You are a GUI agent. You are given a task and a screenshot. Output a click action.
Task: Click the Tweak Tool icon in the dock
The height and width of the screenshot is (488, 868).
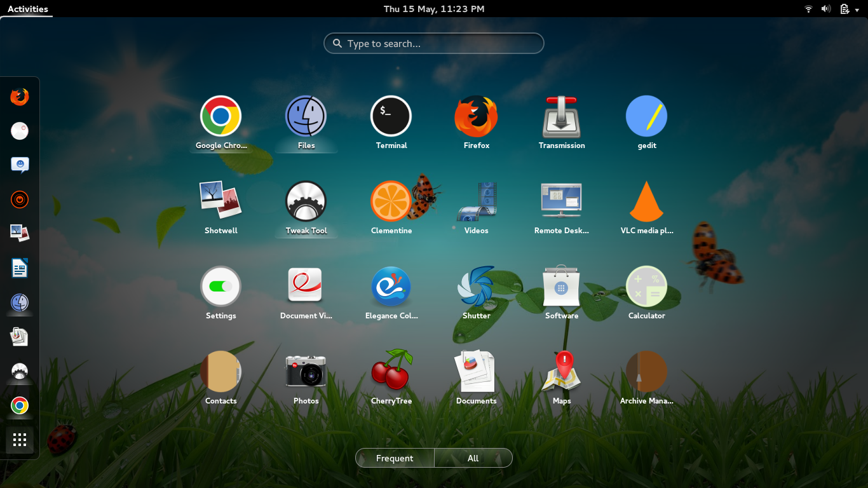20,371
